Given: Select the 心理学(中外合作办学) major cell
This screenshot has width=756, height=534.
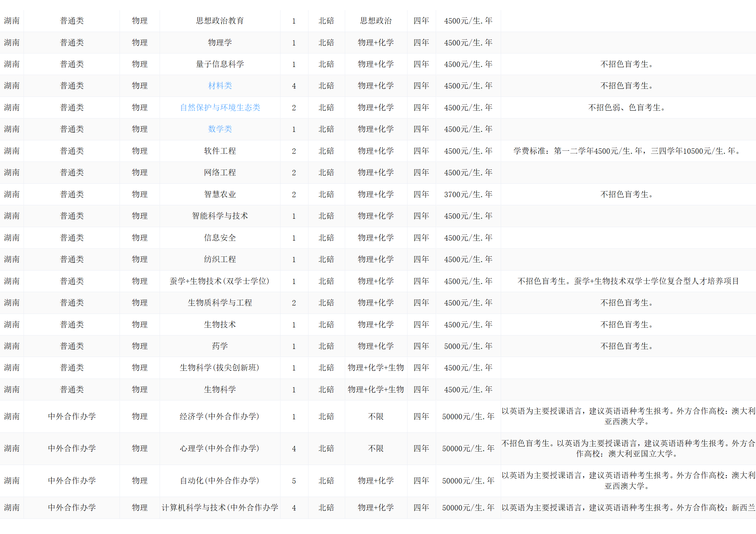Looking at the screenshot, I should pyautogui.click(x=220, y=449).
